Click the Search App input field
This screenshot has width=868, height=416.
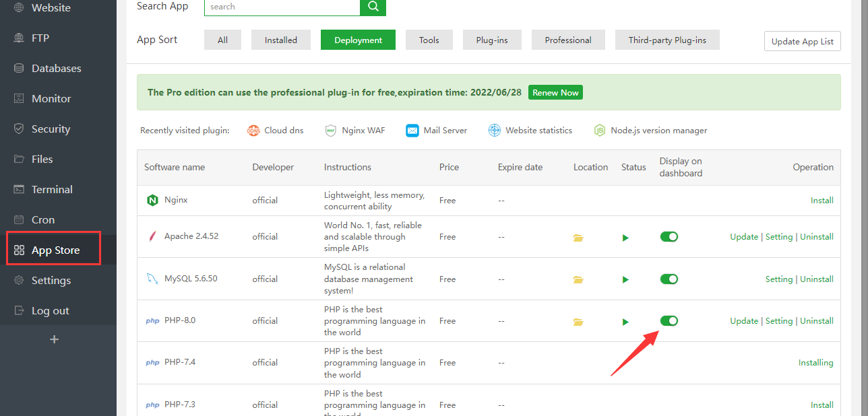tap(282, 7)
